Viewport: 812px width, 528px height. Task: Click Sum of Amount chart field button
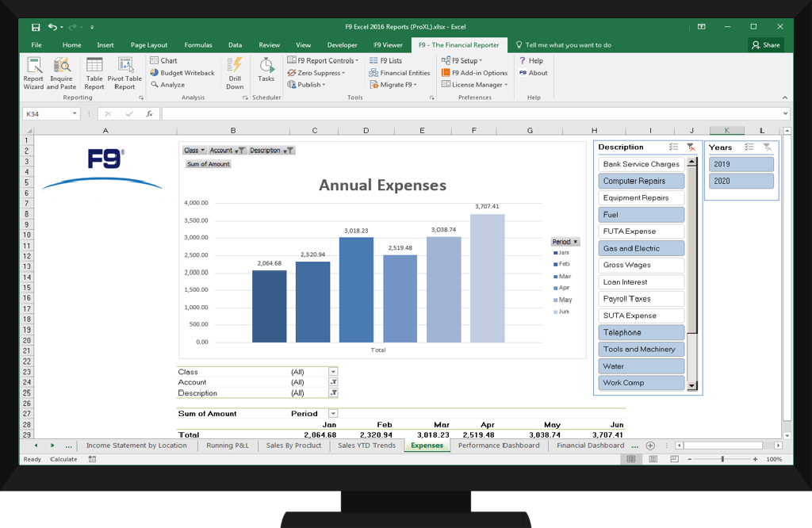(x=209, y=164)
